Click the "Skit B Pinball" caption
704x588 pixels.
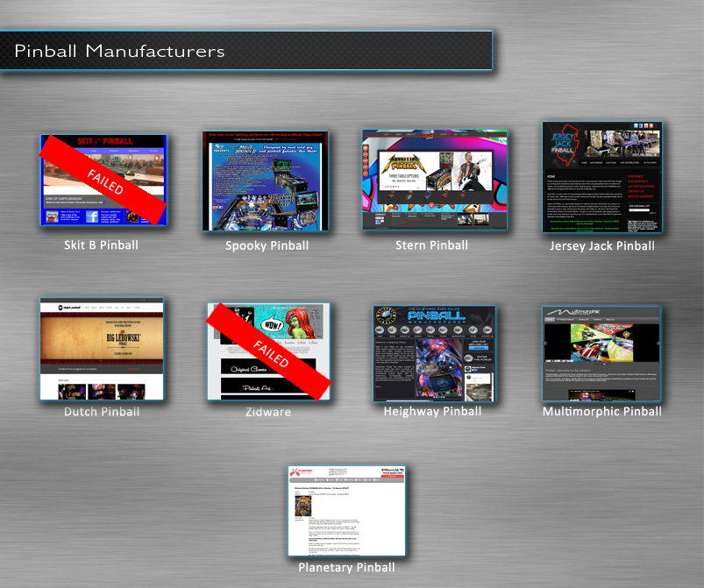click(x=101, y=245)
